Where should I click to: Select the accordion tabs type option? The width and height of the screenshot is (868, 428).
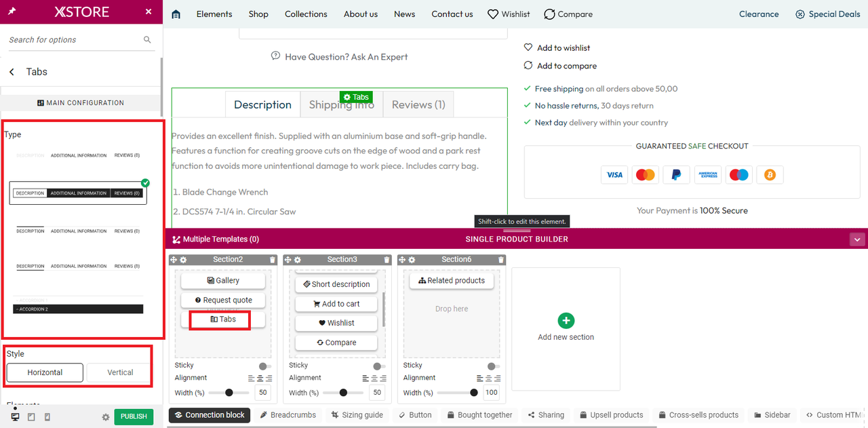pyautogui.click(x=78, y=305)
